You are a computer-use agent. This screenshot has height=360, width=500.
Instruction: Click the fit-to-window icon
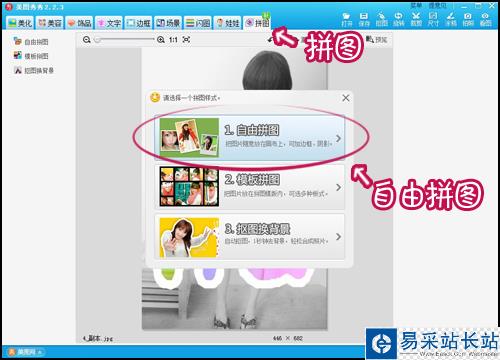[186, 39]
